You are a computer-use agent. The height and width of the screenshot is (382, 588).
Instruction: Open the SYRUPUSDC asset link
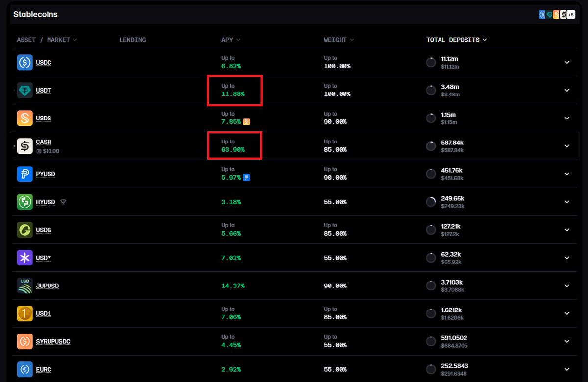52,341
